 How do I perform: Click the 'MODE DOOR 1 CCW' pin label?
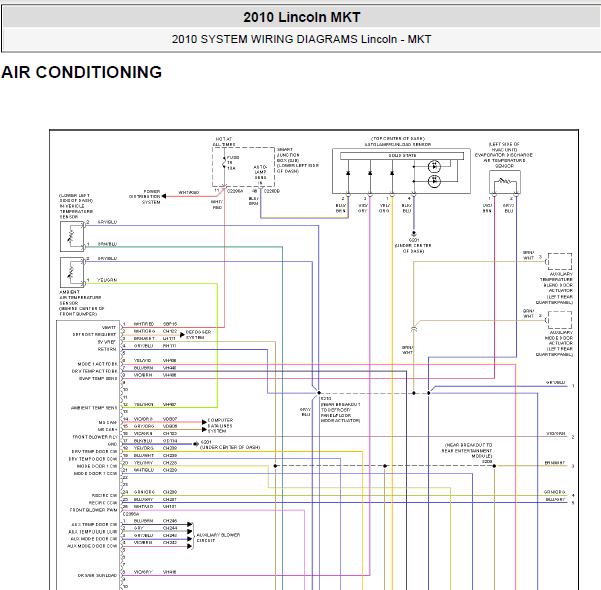click(95, 473)
